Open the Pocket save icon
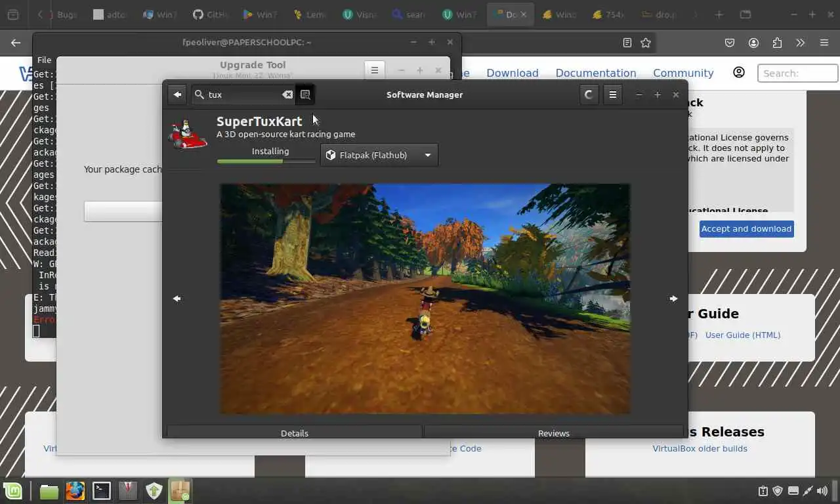Screen dimensions: 840x504 pos(730,43)
